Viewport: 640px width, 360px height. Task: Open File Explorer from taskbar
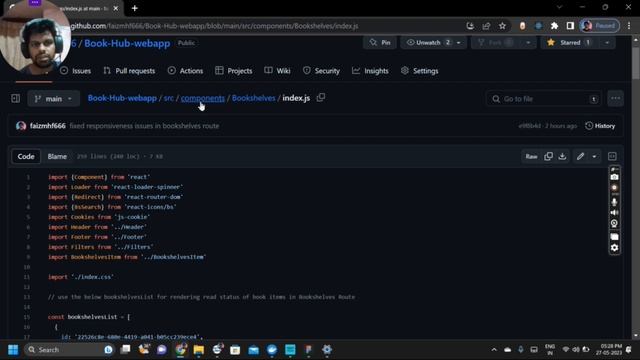[199, 350]
